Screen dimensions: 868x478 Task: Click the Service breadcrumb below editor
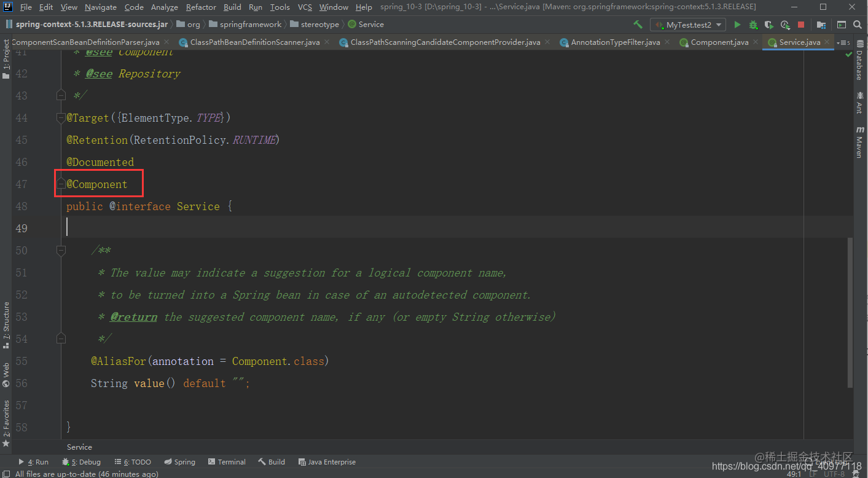pos(79,447)
